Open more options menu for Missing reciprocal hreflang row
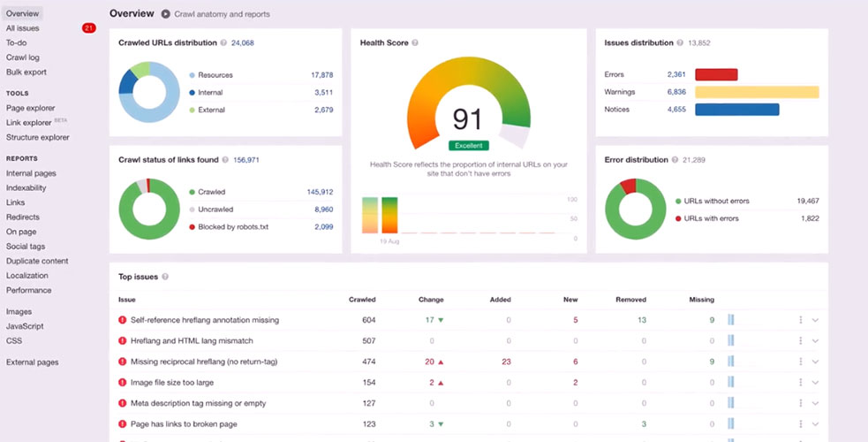868x442 pixels. tap(801, 362)
